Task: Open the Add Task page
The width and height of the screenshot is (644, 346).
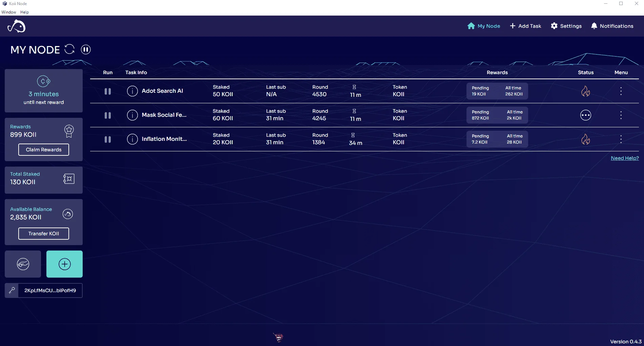Action: point(525,26)
